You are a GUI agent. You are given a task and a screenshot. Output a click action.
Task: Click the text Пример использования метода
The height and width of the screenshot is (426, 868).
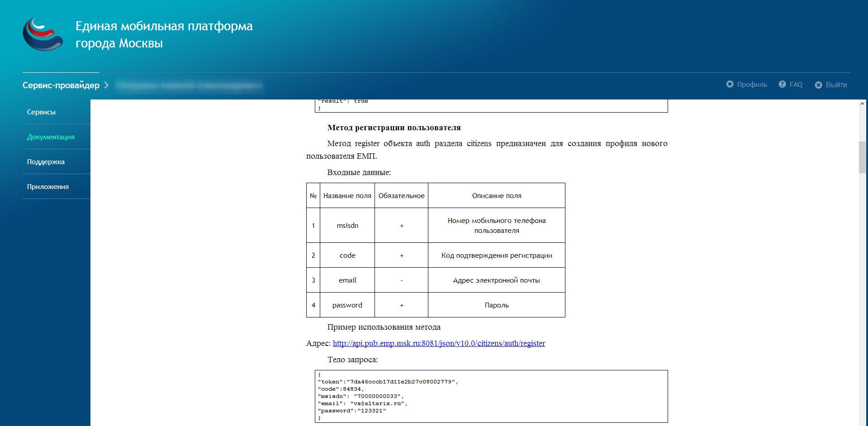pos(384,327)
